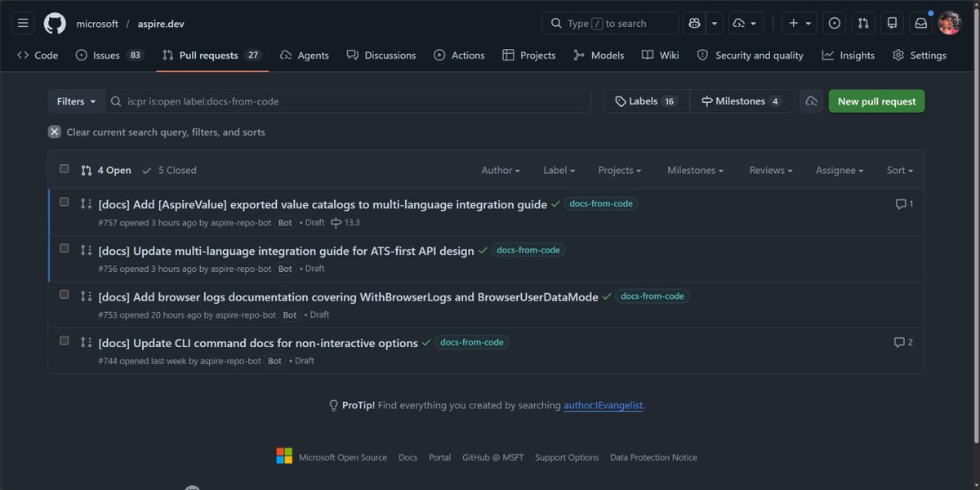Click the create new plus icon

[x=800, y=23]
